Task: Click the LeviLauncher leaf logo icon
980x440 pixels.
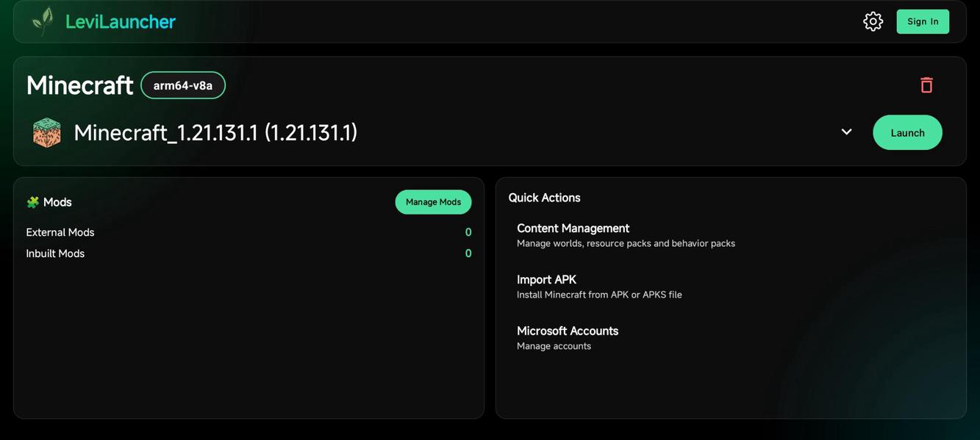Action: point(40,20)
